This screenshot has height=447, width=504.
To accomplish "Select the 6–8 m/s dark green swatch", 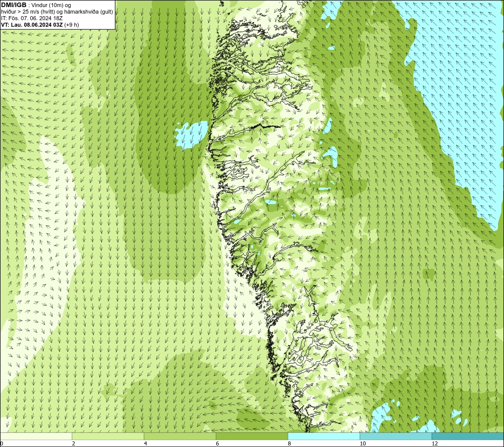I will pyautogui.click(x=252, y=436).
